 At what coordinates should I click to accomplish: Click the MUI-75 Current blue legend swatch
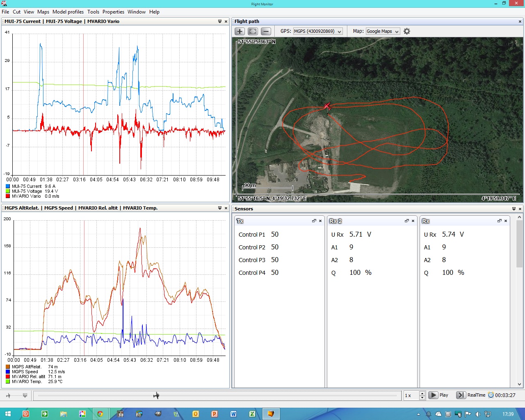[8, 186]
